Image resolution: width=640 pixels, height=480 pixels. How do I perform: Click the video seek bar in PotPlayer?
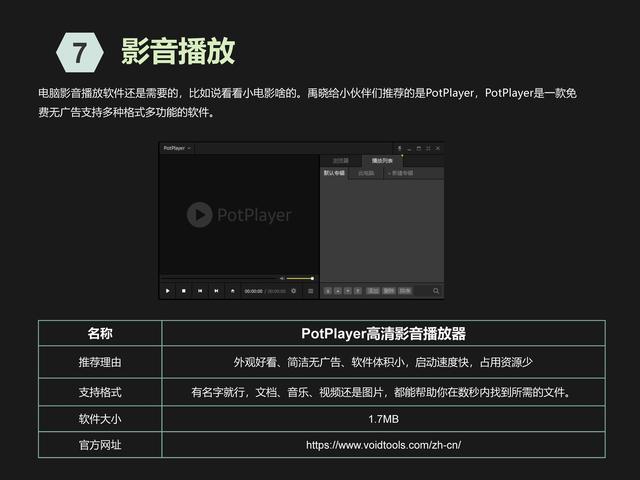click(x=219, y=276)
